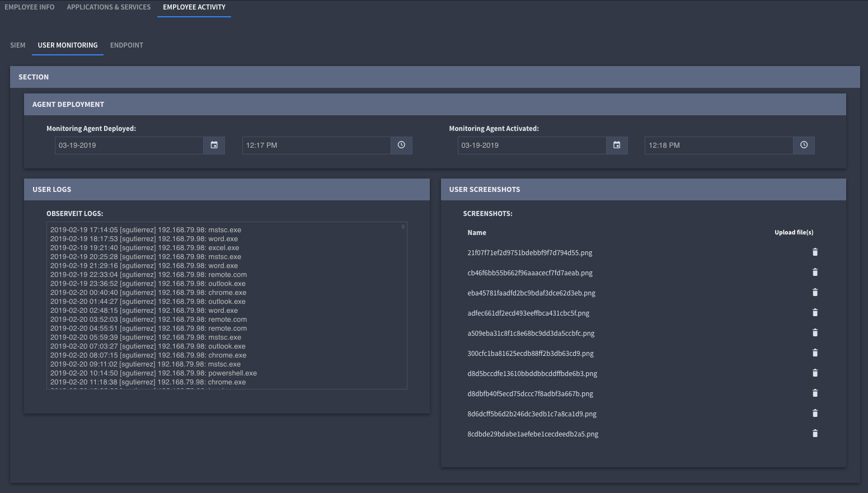This screenshot has height=493, width=868.
Task: Delete screenshot d8dbfb40f5ecd75dccc7f8adbf3a667b.png
Action: pyautogui.click(x=815, y=393)
